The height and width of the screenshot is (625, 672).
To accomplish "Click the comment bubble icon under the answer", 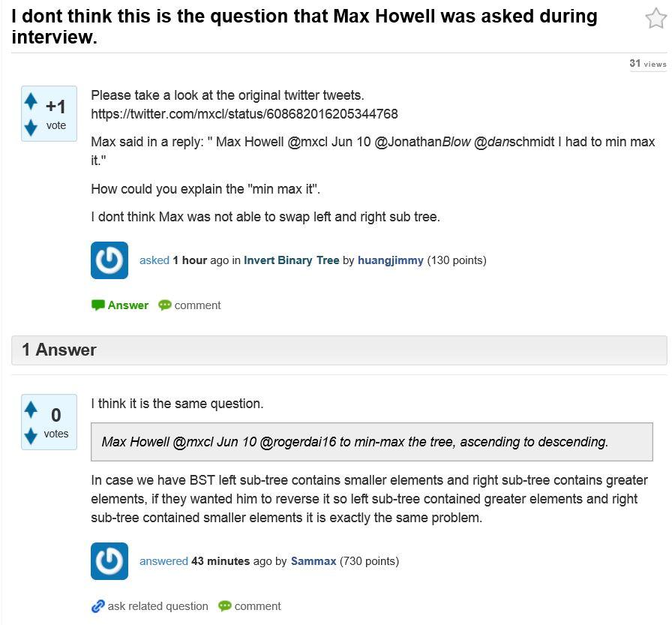I will coord(225,605).
